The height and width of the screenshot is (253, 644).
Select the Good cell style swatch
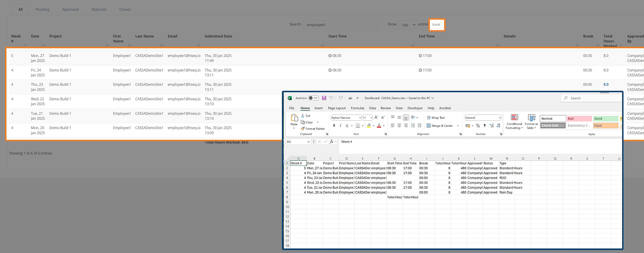pos(605,119)
